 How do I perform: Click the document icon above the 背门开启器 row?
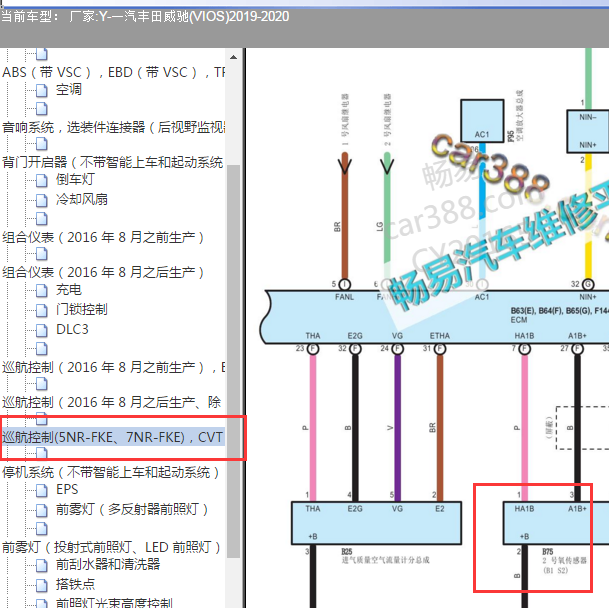pos(42,144)
